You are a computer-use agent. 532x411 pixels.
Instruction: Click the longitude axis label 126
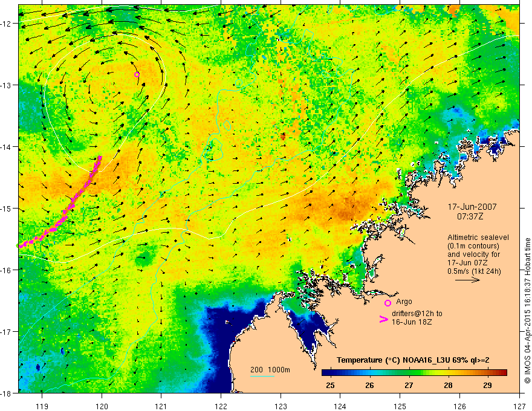point(459,406)
